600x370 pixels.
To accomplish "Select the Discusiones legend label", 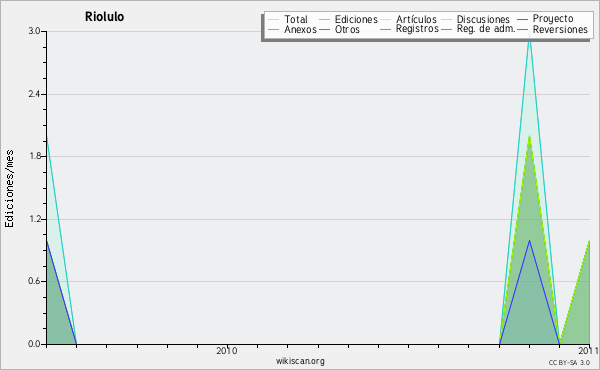I will click(483, 19).
